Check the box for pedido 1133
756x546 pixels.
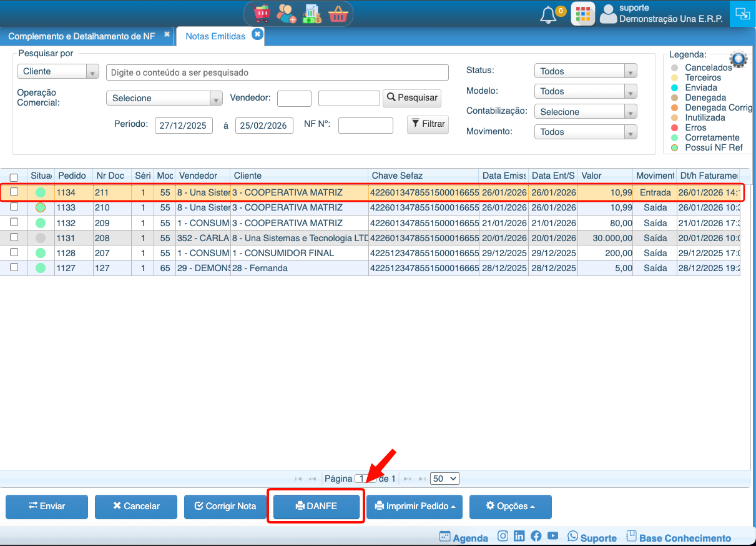click(14, 207)
